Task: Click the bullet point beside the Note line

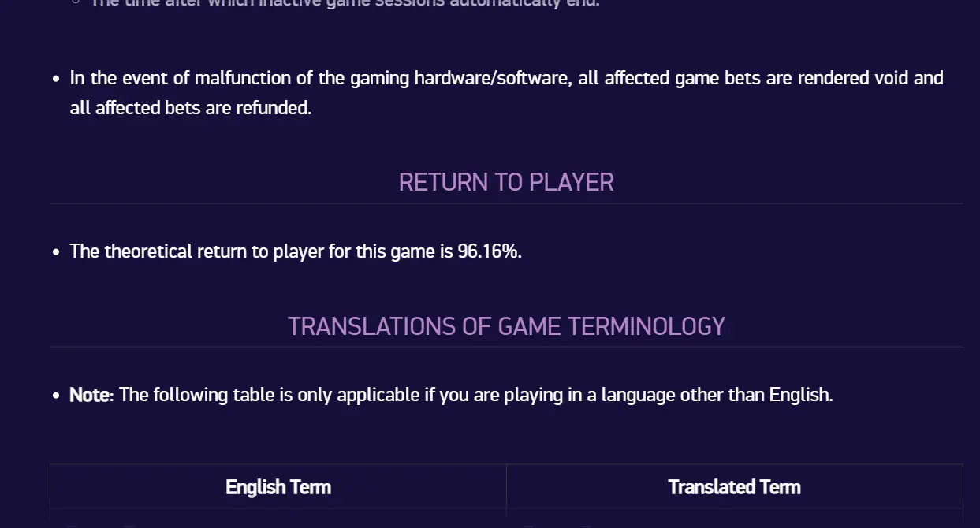Action: (56, 396)
